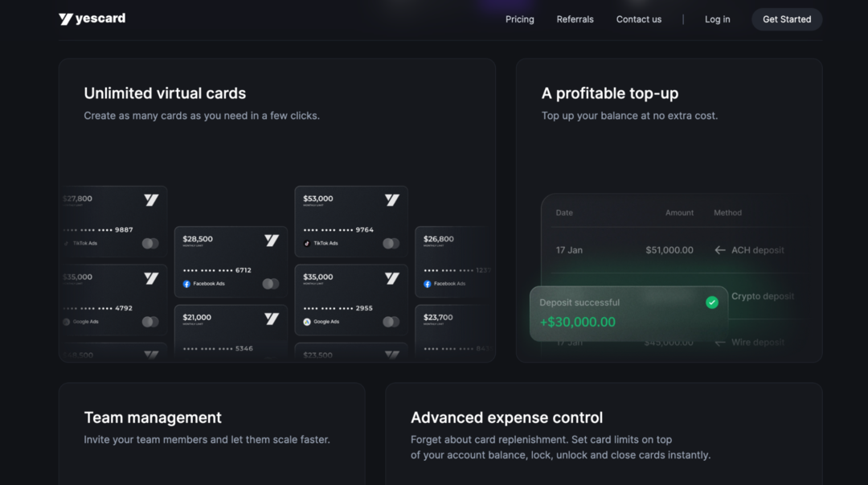Go to Referrals in the navigation
The width and height of the screenshot is (868, 485).
point(575,19)
